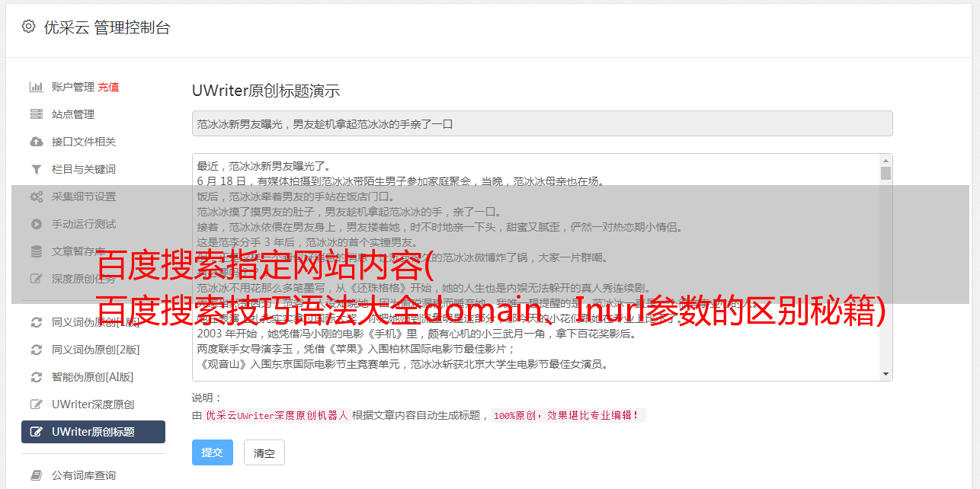Click the 清空 button
Screen dimensions: 980x489
[264, 452]
